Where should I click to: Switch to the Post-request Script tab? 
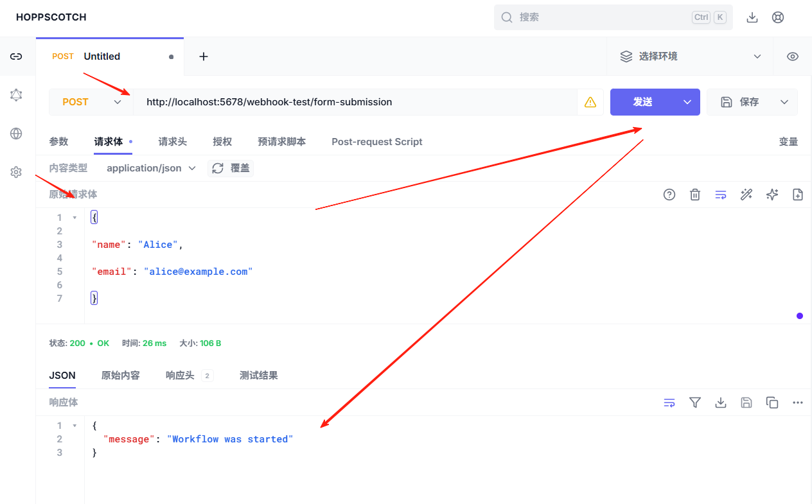tap(377, 142)
